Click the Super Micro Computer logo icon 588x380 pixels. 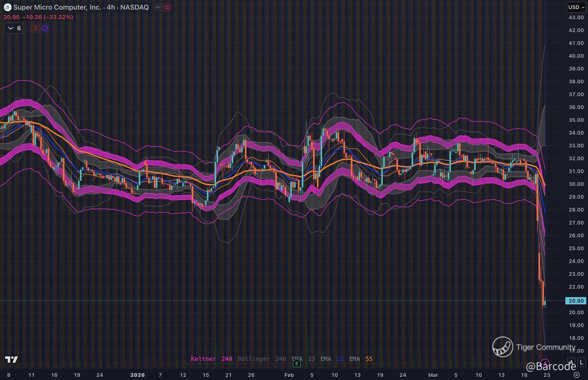(8, 7)
